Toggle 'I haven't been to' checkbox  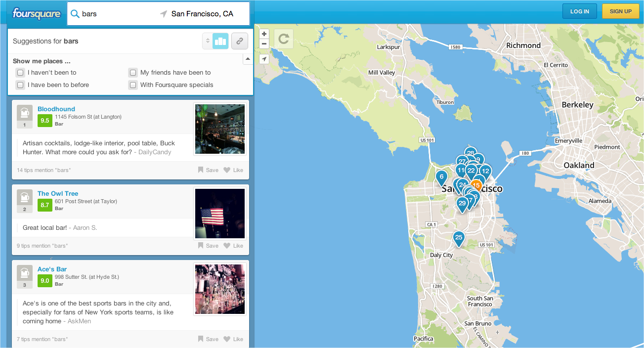(x=20, y=73)
